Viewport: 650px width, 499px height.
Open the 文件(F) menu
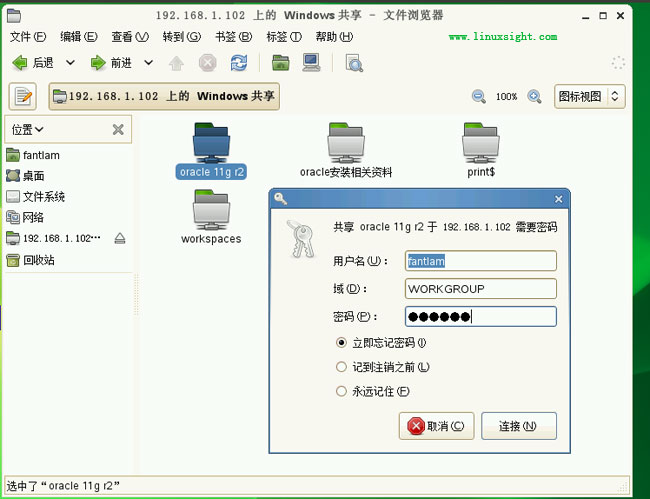click(x=28, y=37)
